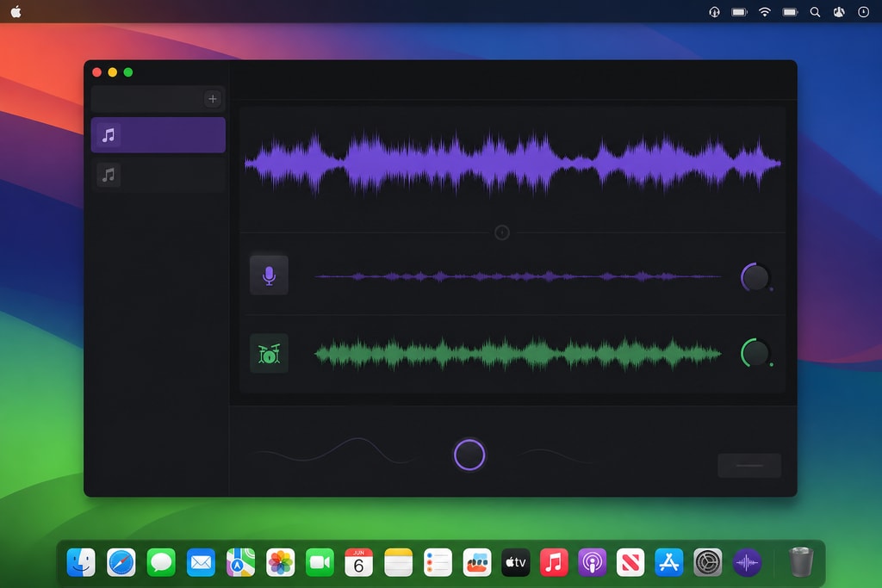The height and width of the screenshot is (588, 882).
Task: Maximize the window with the green button
Action: (x=128, y=72)
